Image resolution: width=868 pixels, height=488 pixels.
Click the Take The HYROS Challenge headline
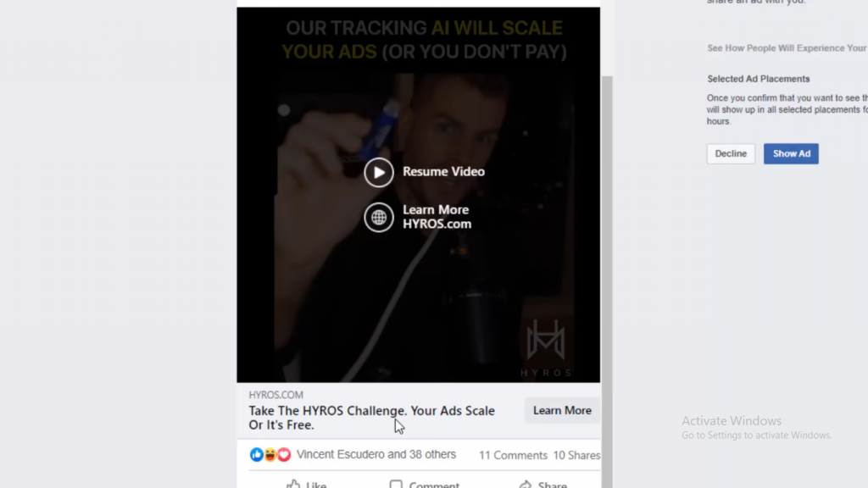371,418
